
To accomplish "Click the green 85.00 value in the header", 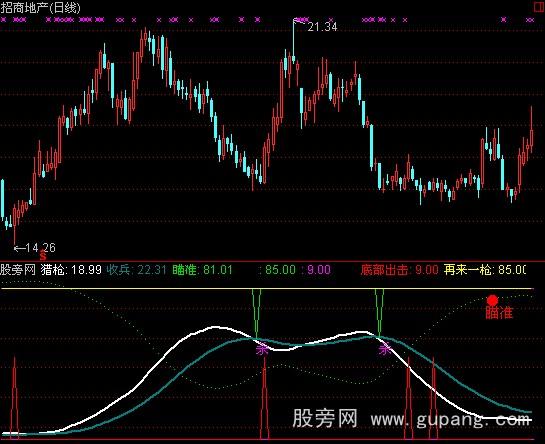I will (x=280, y=269).
